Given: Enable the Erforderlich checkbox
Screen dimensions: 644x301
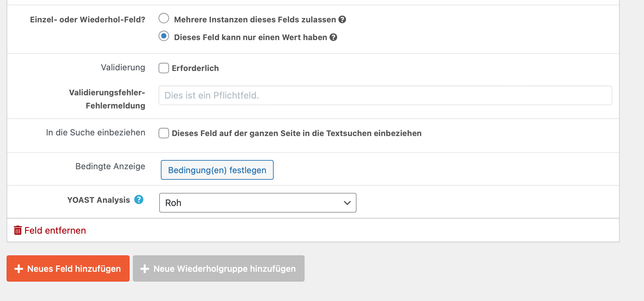Looking at the screenshot, I should pos(164,68).
